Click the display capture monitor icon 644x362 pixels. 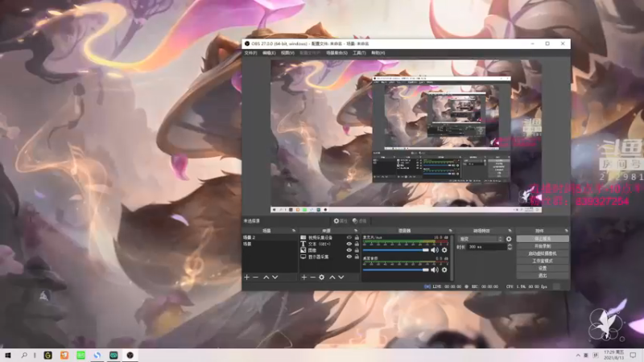coord(303,257)
